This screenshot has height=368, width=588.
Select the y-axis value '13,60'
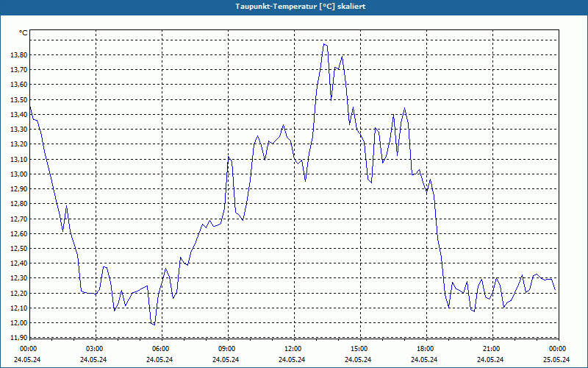coord(19,85)
